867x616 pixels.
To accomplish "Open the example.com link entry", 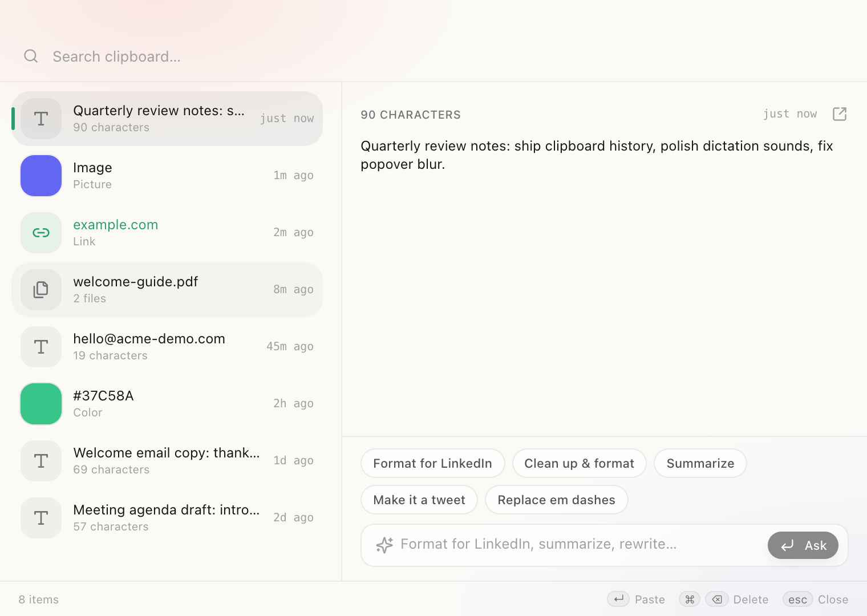I will click(116, 225).
